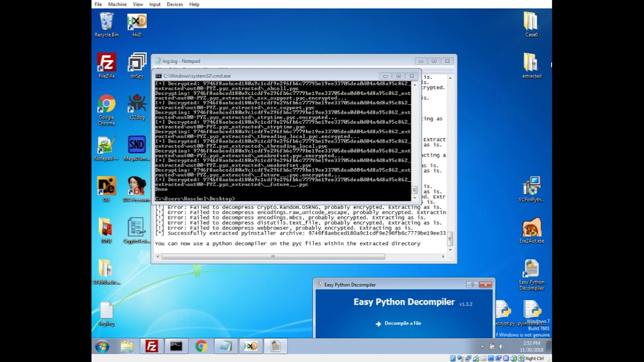Image resolution: width=644 pixels, height=362 pixels.
Task: Switch to Notepad via taskbar button
Action: [225, 346]
